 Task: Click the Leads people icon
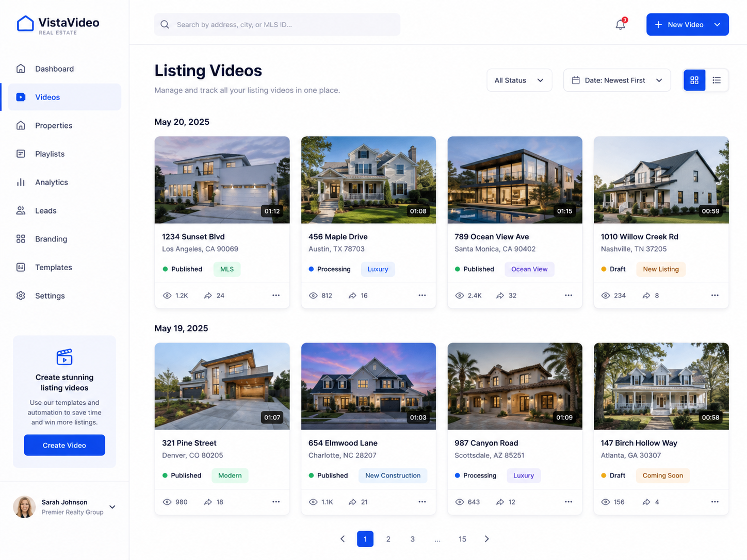21,210
